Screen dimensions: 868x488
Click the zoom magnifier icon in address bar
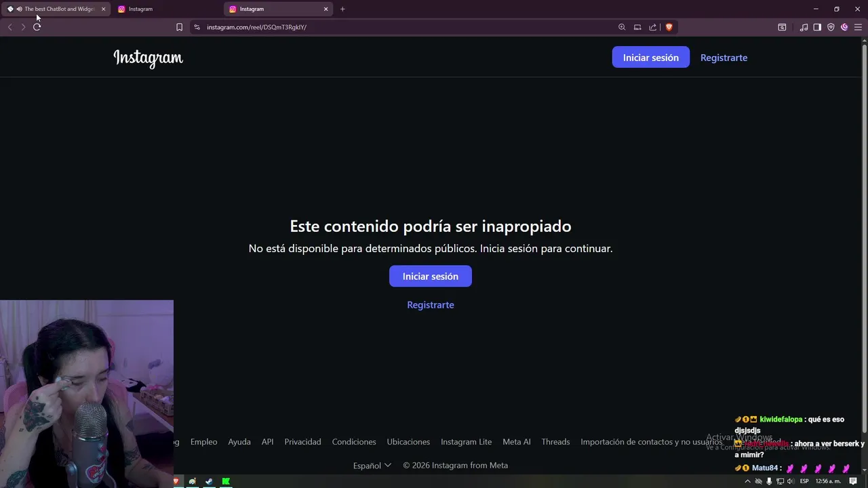(x=622, y=27)
